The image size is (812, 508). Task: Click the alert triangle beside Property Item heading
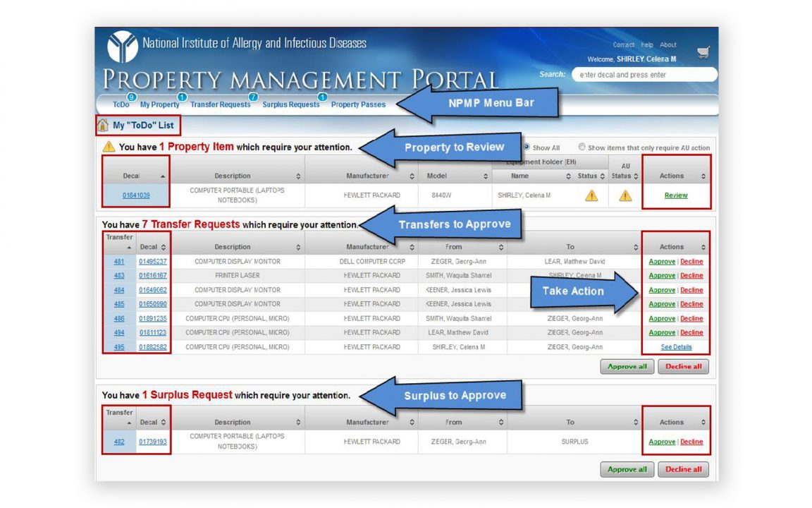point(109,147)
